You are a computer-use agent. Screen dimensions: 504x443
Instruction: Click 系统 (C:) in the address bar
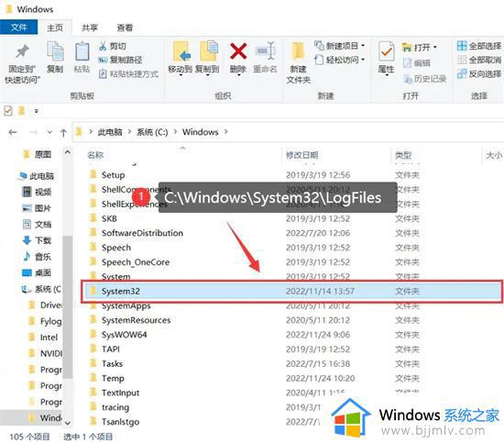[x=152, y=132]
